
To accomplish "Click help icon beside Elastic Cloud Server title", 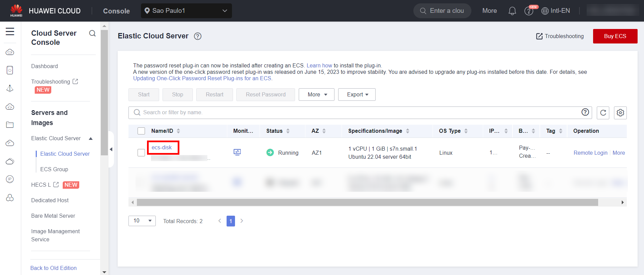I will click(198, 36).
